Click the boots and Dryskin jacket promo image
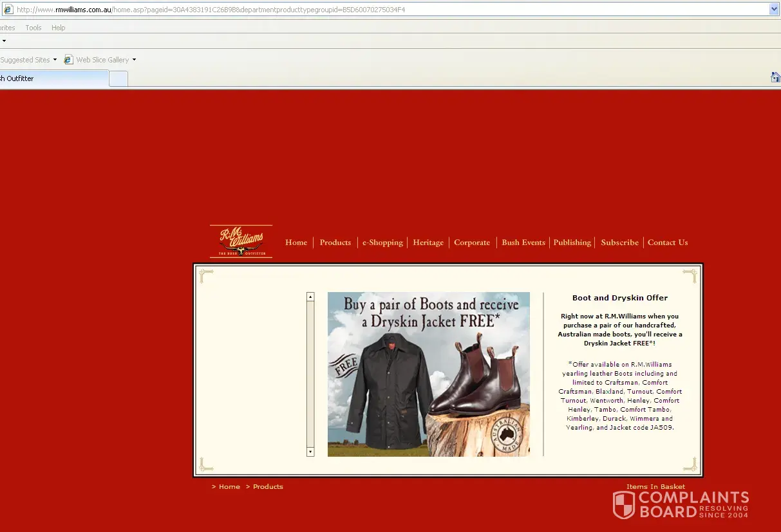The width and height of the screenshot is (781, 532). pos(428,374)
